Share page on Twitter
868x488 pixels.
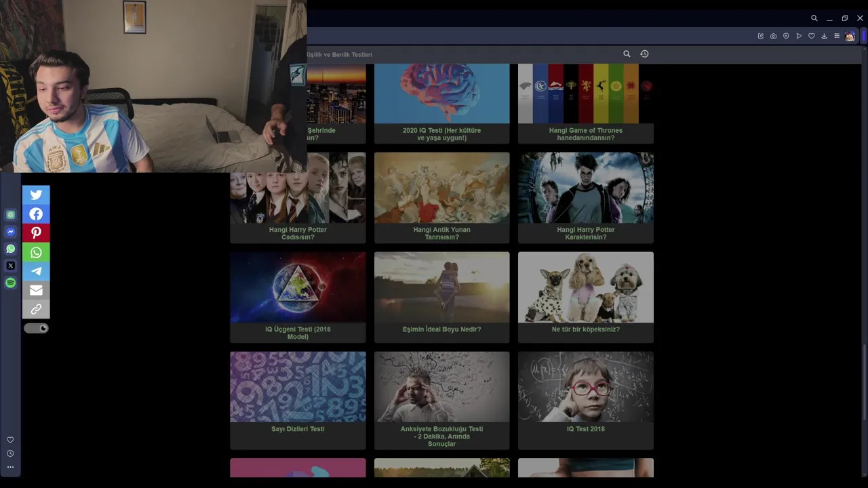point(36,195)
